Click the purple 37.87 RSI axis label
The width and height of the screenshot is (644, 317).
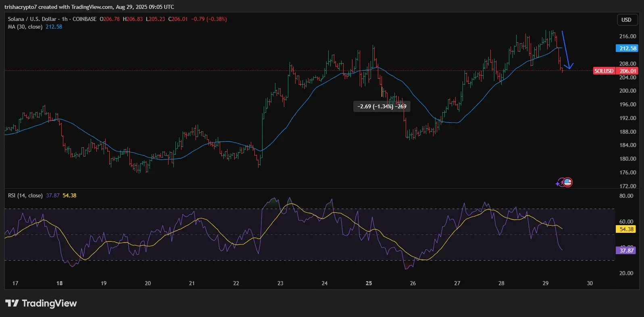[626, 251]
